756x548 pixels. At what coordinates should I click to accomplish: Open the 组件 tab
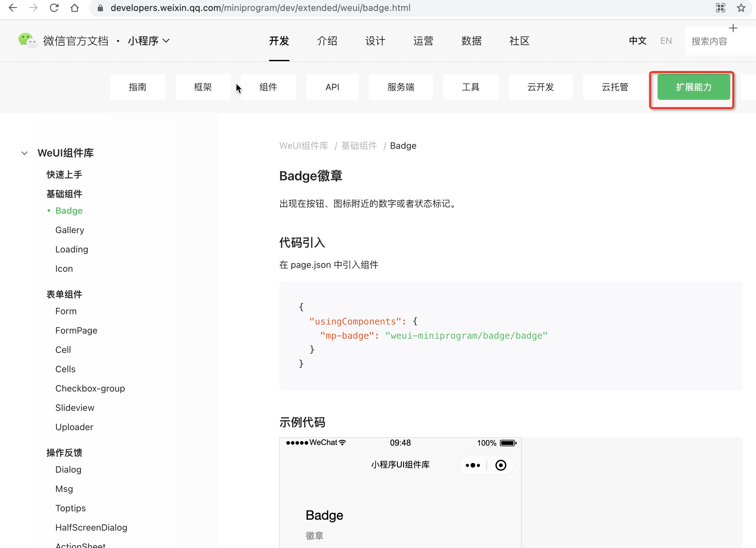[268, 87]
